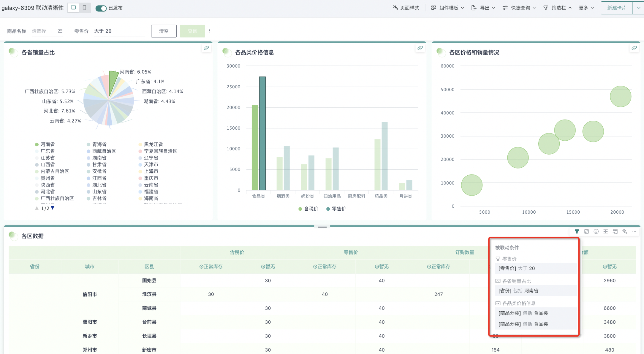Screen dimensions: 644x354
Task: Collapse the 筛选栏 filter bar
Action: pyautogui.click(x=557, y=8)
